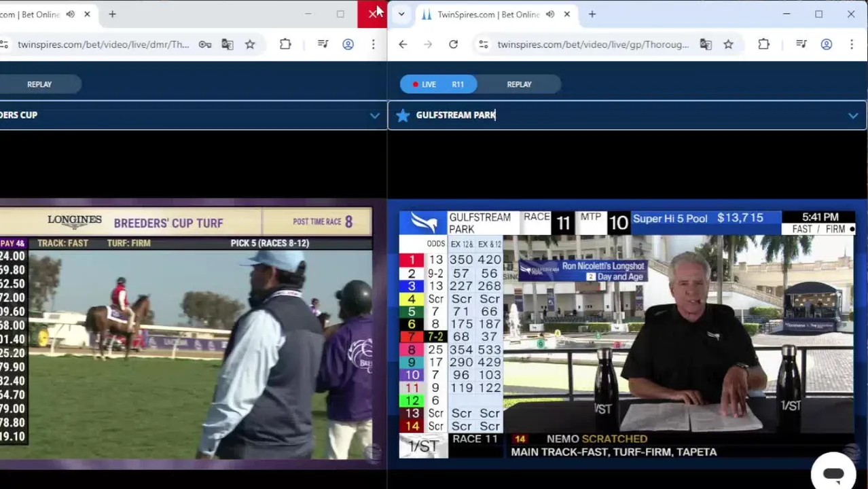Image resolution: width=868 pixels, height=489 pixels.
Task: Open media controls in the left window
Action: (x=323, y=44)
